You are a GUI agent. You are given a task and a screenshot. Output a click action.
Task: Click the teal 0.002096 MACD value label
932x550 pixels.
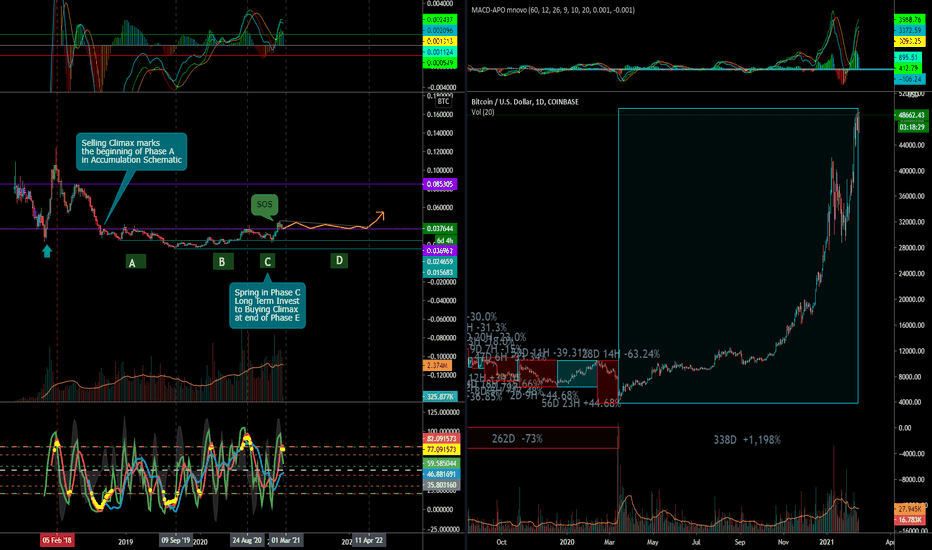(x=439, y=30)
